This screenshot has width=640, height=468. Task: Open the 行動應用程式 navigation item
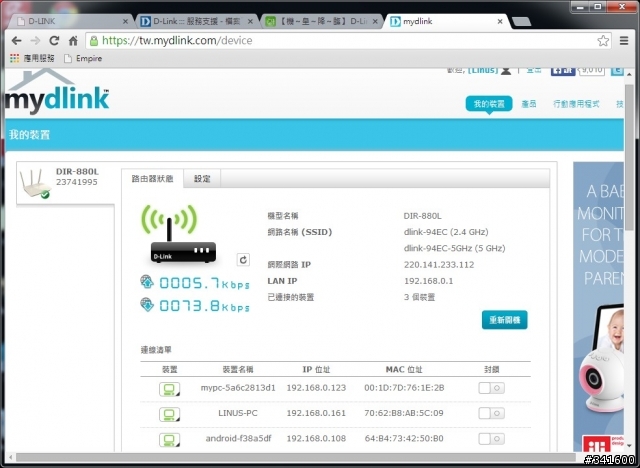576,104
